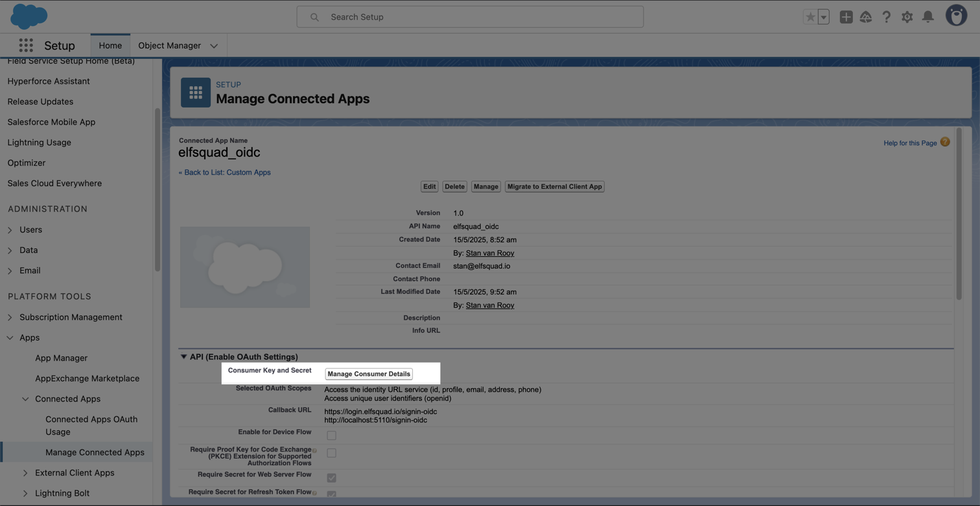Open Optimizer in sidebar
This screenshot has width=980, height=506.
click(27, 163)
